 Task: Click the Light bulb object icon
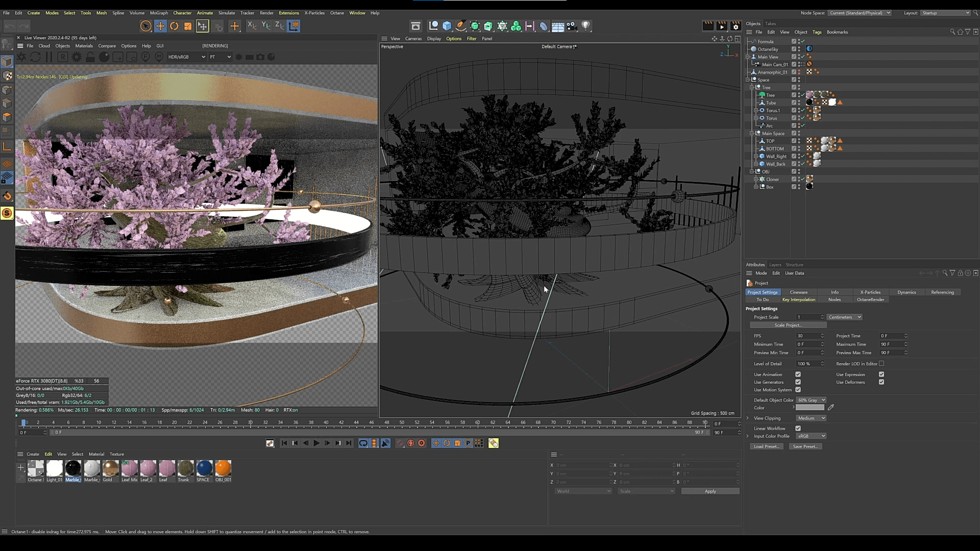(586, 26)
